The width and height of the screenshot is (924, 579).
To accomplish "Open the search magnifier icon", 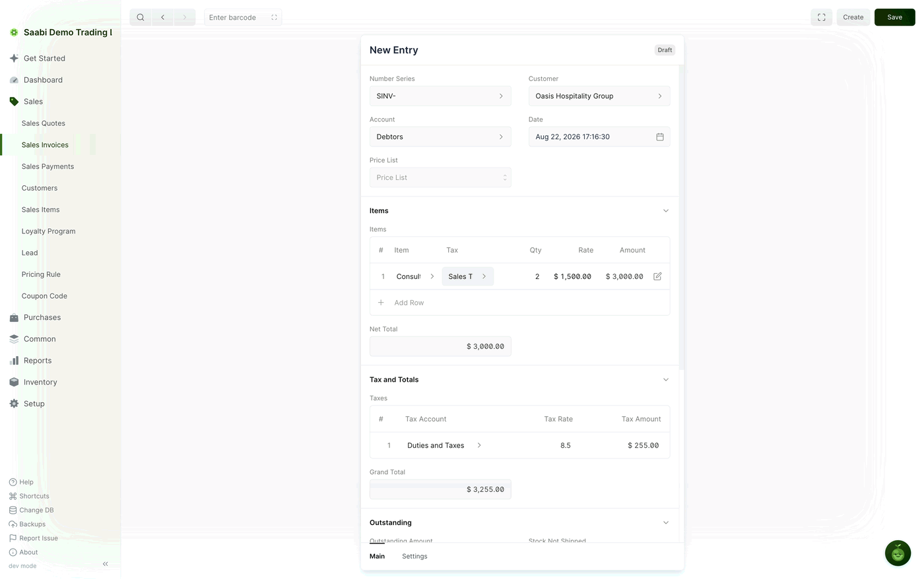I will point(141,17).
